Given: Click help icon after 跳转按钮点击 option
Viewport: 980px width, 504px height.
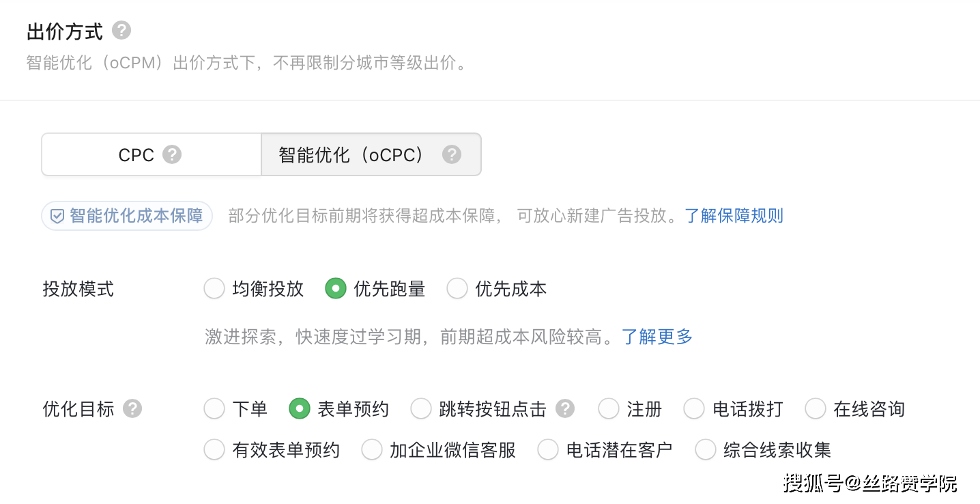Looking at the screenshot, I should (x=564, y=409).
